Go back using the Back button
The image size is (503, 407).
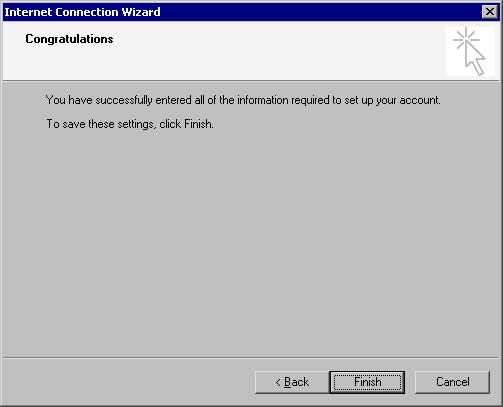click(292, 382)
